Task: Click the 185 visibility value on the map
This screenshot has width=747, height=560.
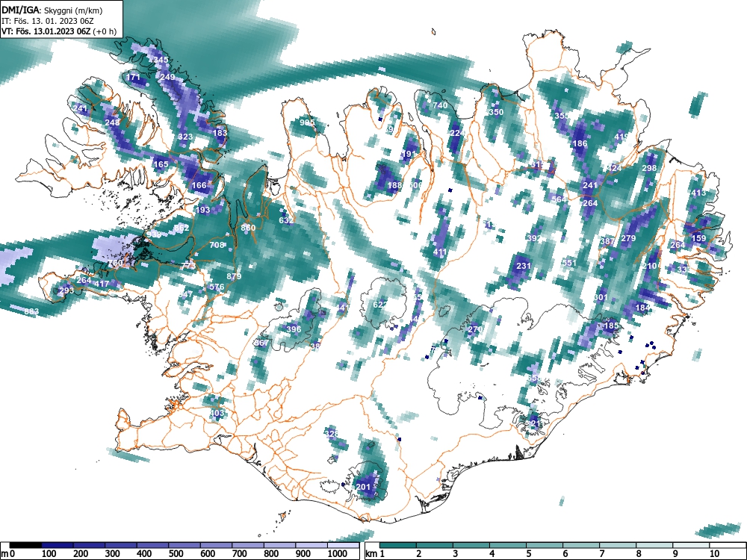Action: tap(611, 326)
